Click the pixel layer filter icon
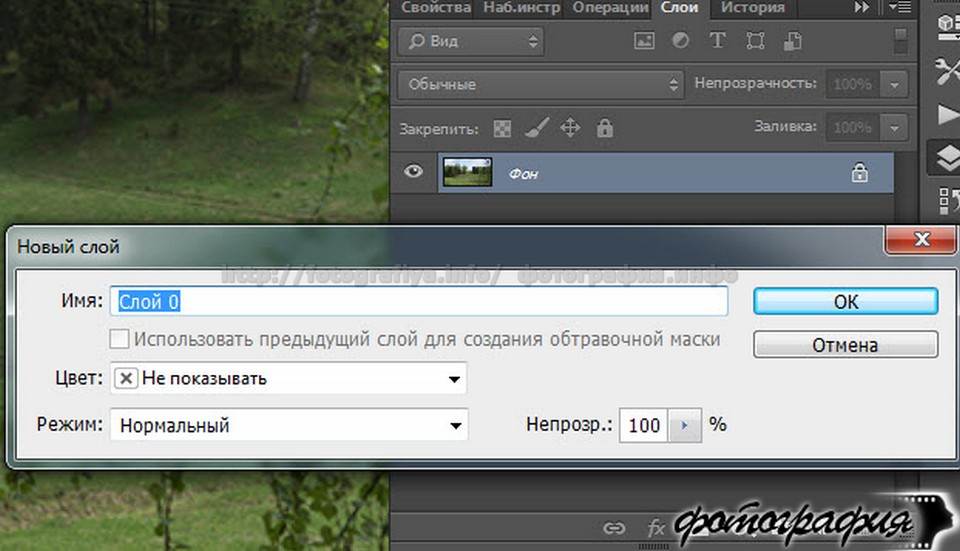This screenshot has height=551, width=960. [644, 41]
